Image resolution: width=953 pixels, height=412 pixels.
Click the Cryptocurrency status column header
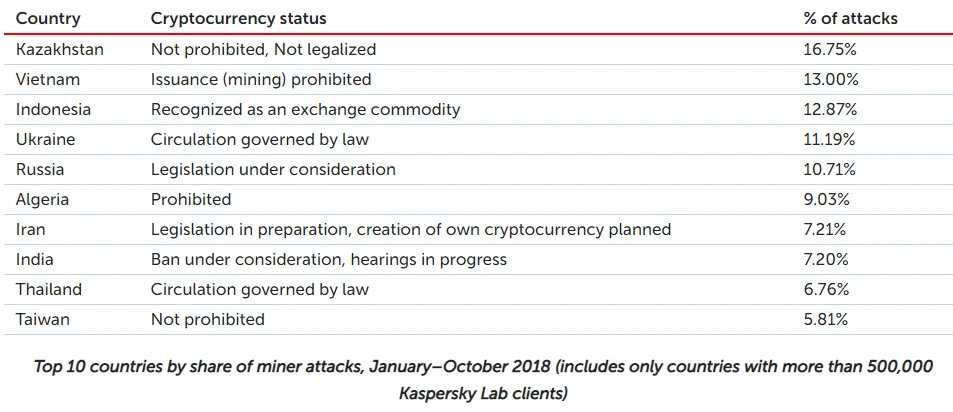238,18
